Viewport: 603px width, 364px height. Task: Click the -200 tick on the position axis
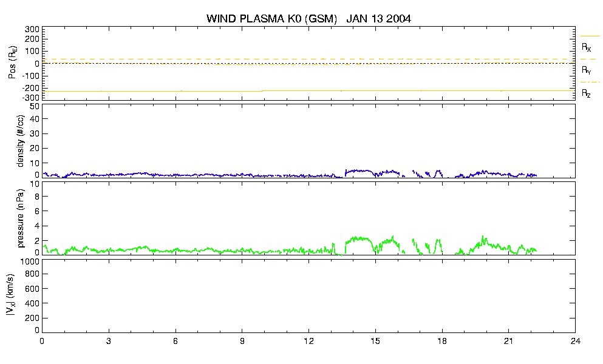pyautogui.click(x=30, y=88)
